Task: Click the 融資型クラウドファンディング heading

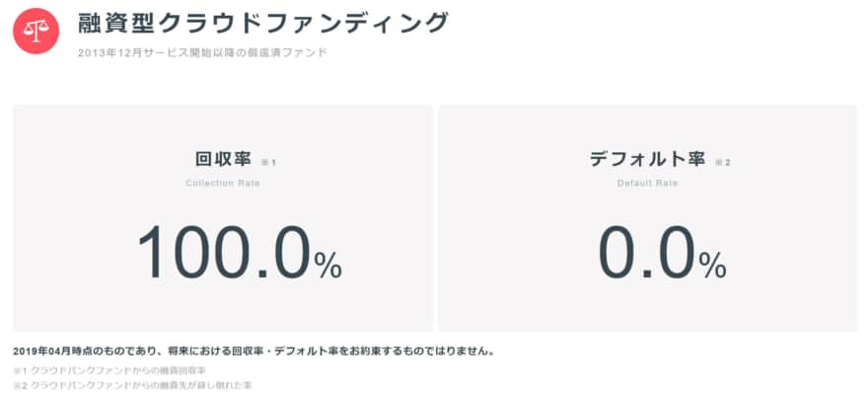Action: (x=263, y=24)
